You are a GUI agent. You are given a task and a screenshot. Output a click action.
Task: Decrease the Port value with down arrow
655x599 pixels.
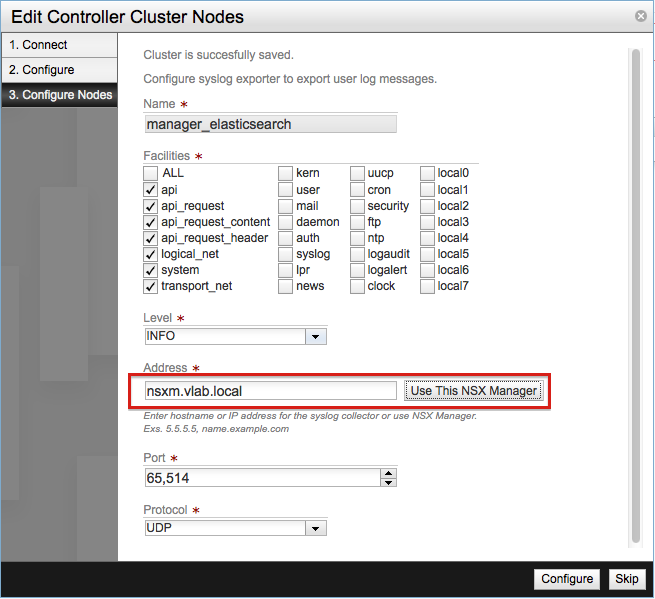pyautogui.click(x=389, y=483)
